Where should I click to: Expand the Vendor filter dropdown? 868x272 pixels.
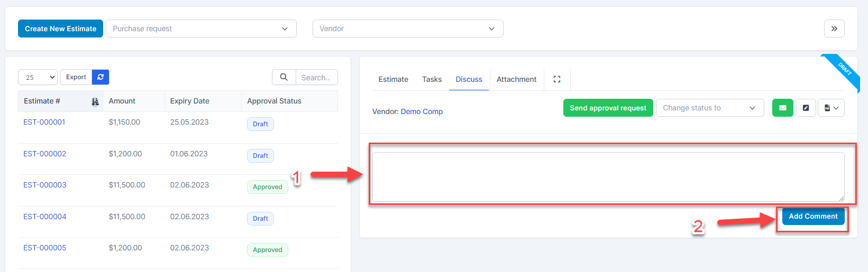coord(407,29)
